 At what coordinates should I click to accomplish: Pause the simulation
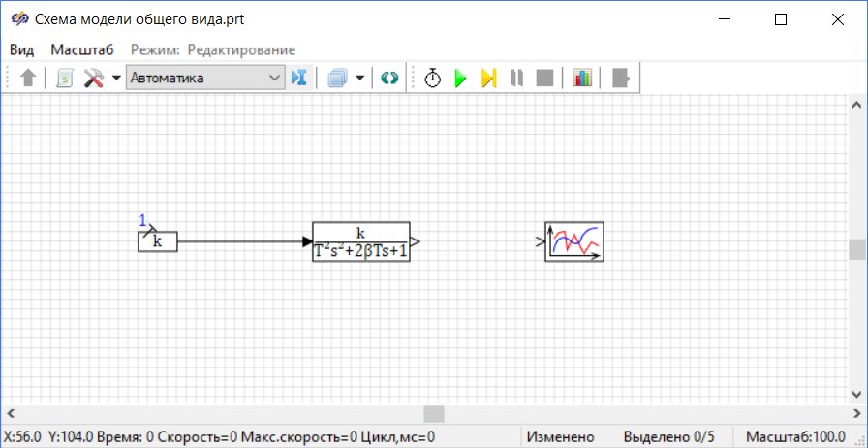click(x=517, y=79)
